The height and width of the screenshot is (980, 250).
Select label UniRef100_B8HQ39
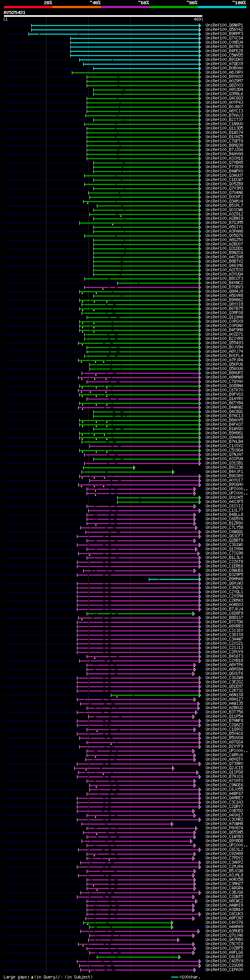coord(224,146)
